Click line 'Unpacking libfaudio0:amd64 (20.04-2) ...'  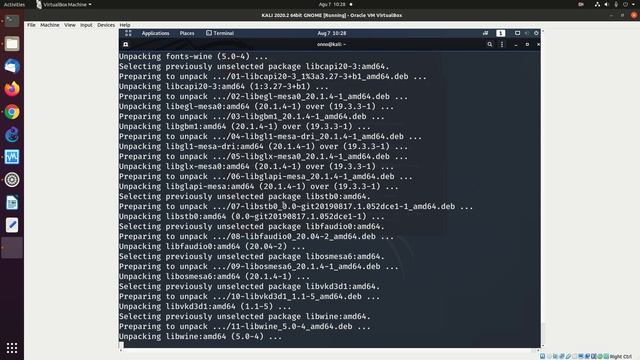212,246
